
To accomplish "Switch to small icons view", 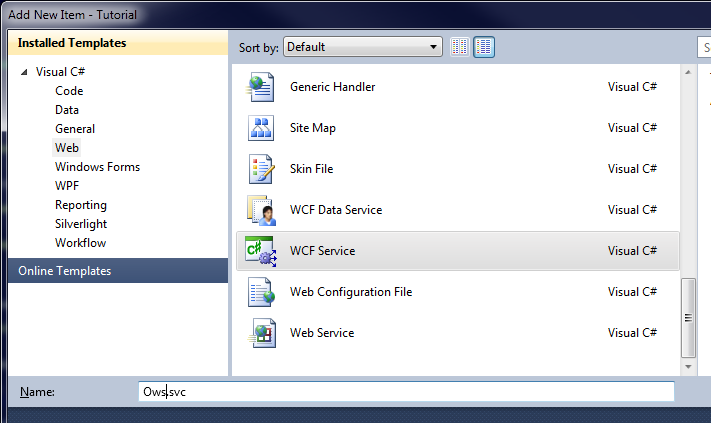I will tap(459, 47).
